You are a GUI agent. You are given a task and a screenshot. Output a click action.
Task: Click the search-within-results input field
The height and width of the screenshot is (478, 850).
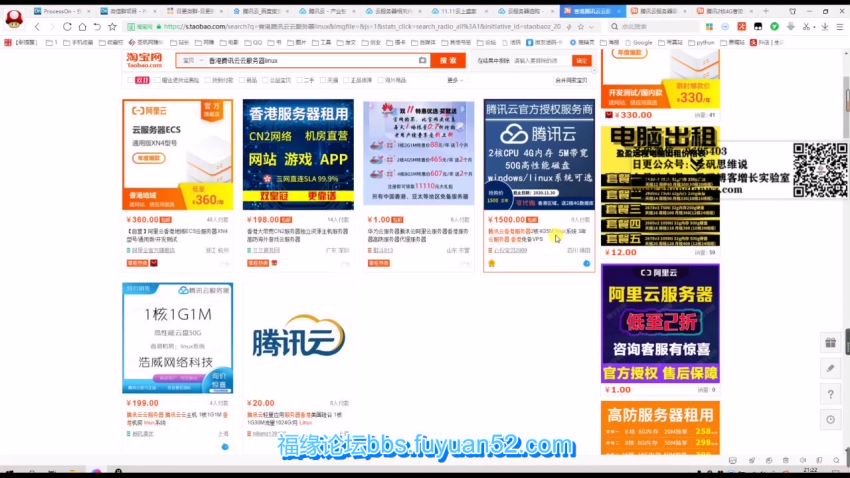pyautogui.click(x=541, y=61)
